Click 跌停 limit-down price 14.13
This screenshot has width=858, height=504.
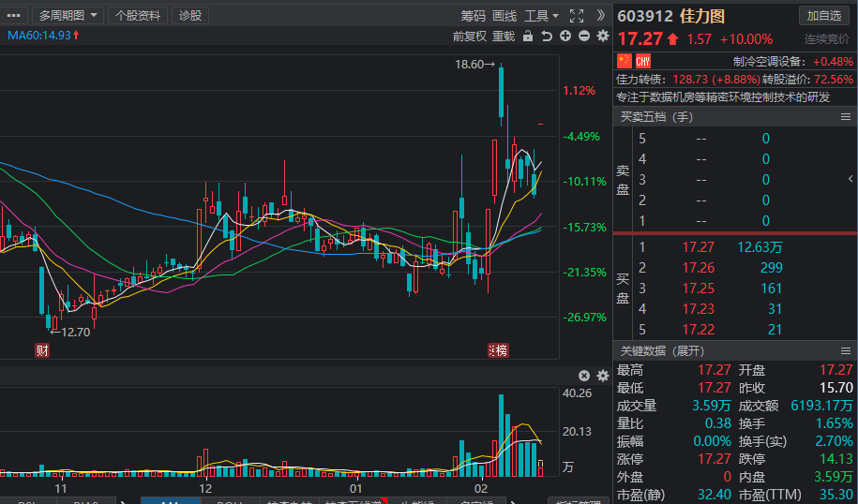(836, 459)
